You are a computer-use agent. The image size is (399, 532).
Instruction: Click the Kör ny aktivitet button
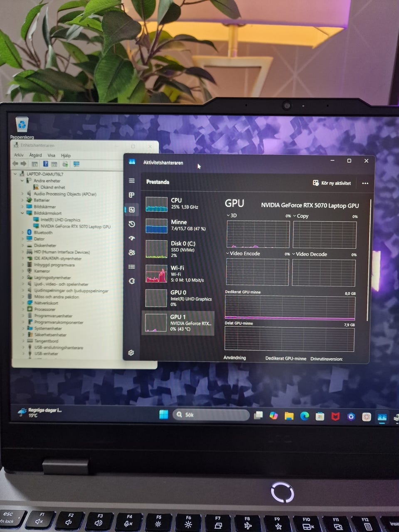332,183
